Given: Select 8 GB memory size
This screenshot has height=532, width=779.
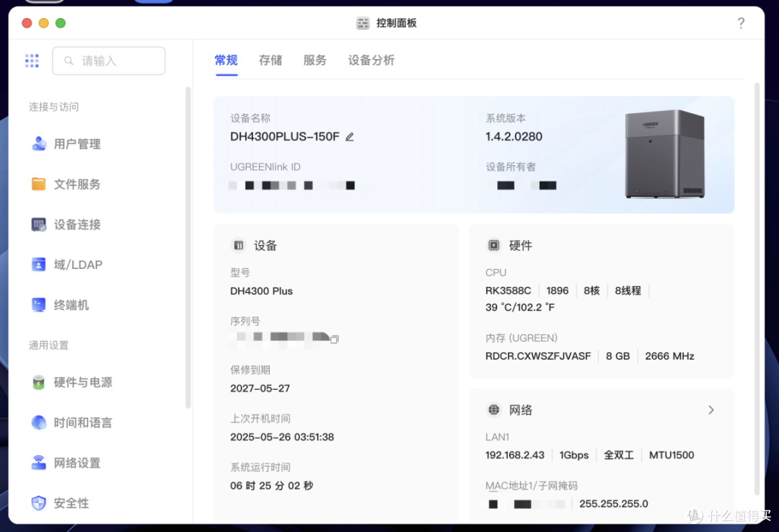Looking at the screenshot, I should tap(617, 356).
